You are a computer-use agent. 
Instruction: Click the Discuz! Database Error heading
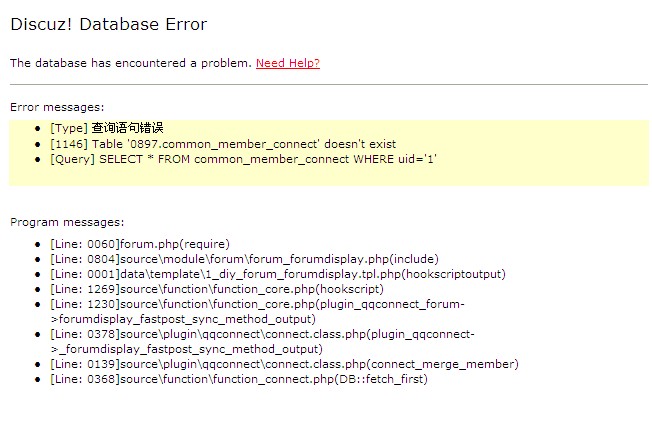(109, 24)
